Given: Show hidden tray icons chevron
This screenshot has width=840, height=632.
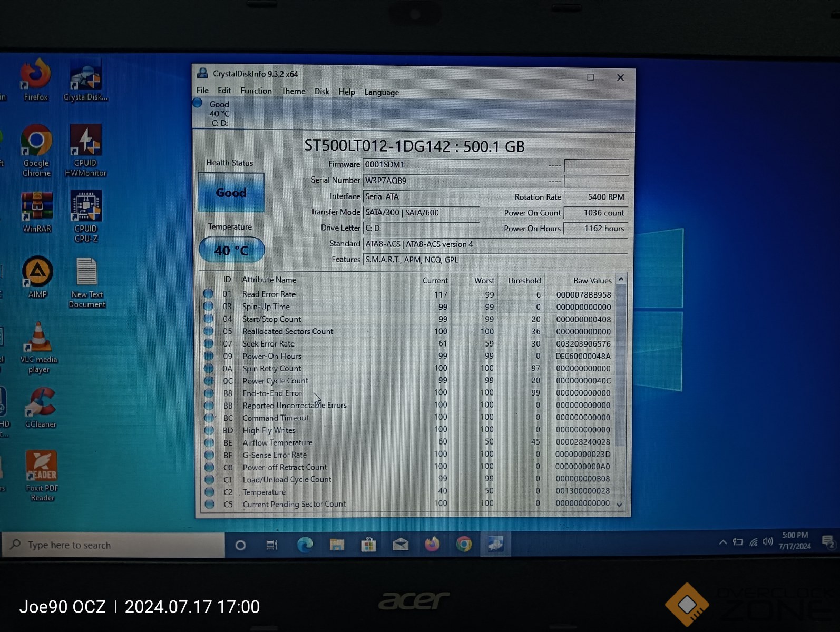Looking at the screenshot, I should (722, 542).
